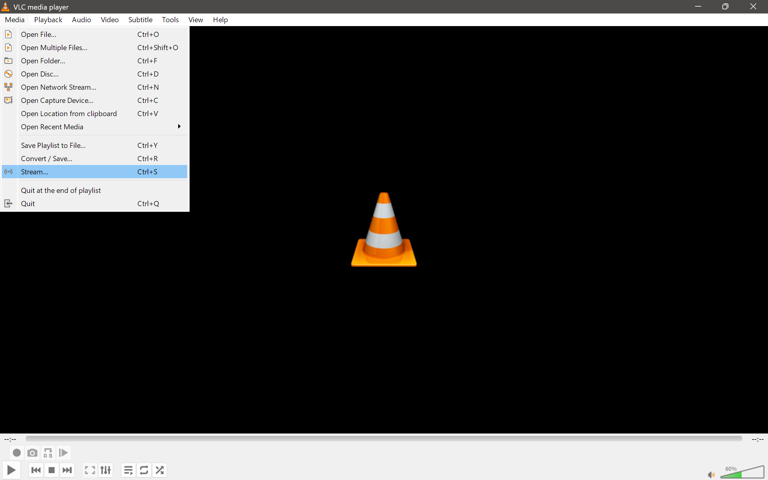Image resolution: width=768 pixels, height=480 pixels.
Task: Open the Help menu
Action: tap(220, 20)
